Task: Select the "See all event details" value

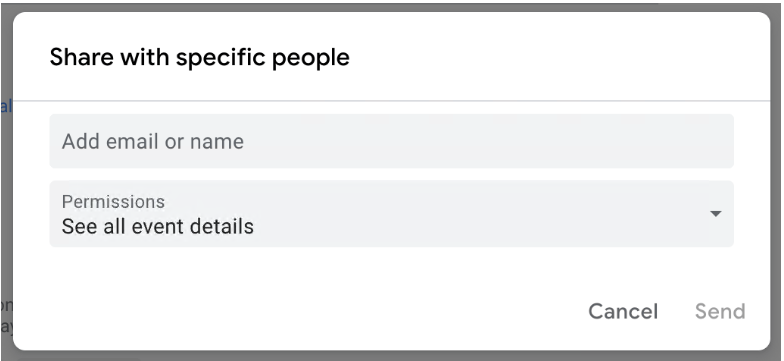Action: pos(158,226)
